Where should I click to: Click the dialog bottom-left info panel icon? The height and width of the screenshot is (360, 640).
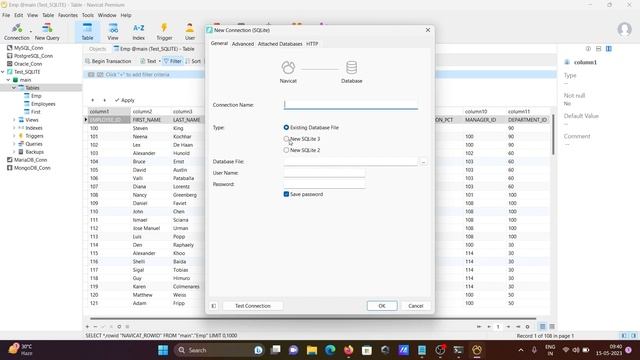[213, 306]
